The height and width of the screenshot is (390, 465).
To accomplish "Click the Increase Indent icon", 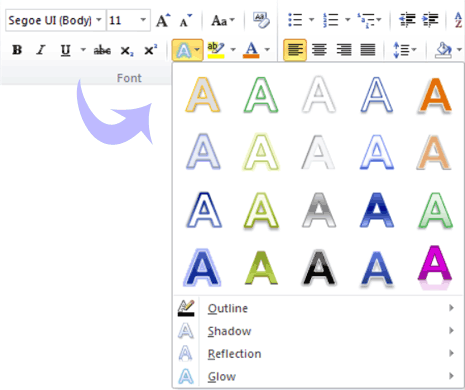I will 430,20.
